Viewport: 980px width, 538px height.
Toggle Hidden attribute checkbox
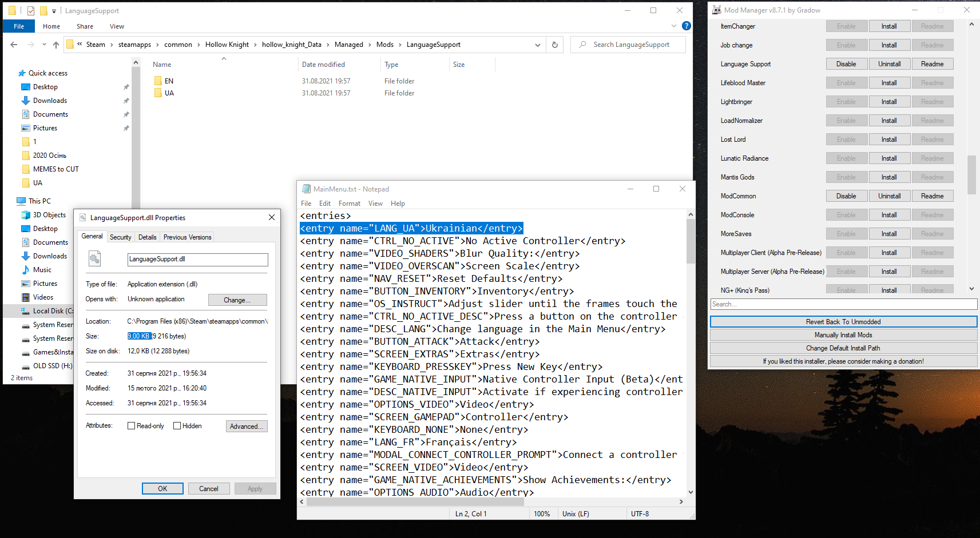click(x=177, y=426)
